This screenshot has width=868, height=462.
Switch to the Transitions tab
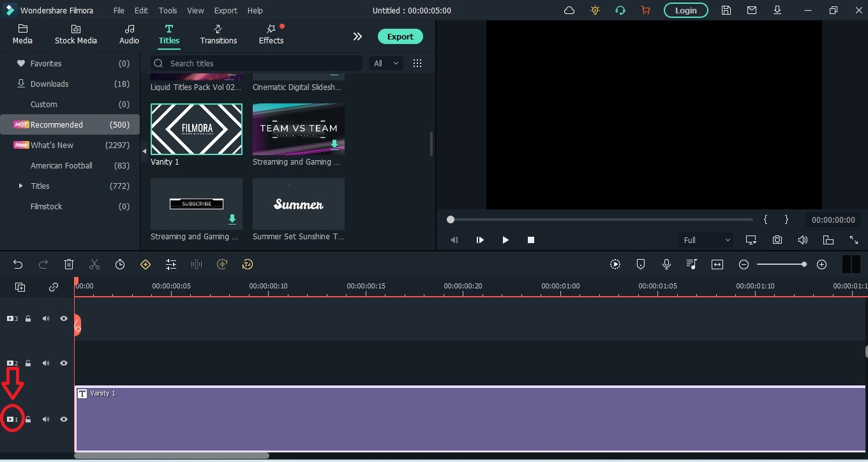(218, 34)
